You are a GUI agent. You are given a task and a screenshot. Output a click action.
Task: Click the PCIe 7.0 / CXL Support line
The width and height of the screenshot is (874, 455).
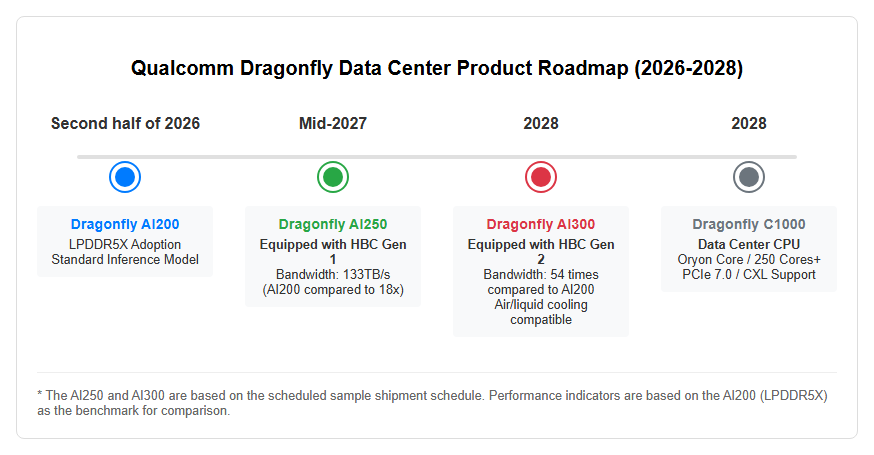(x=749, y=274)
